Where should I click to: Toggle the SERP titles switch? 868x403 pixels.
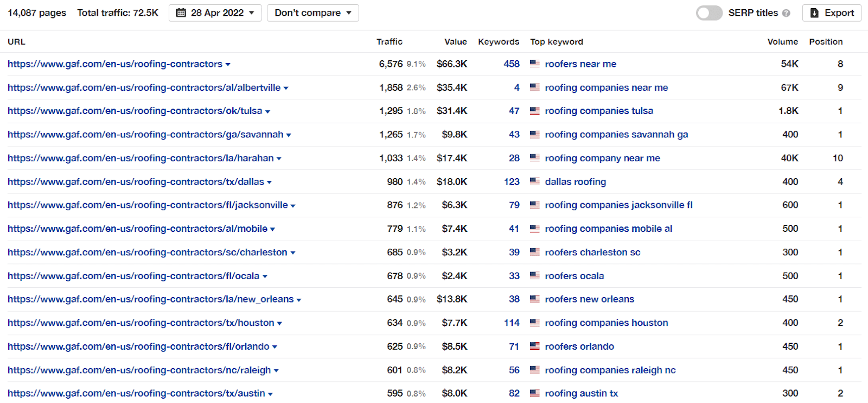(709, 13)
